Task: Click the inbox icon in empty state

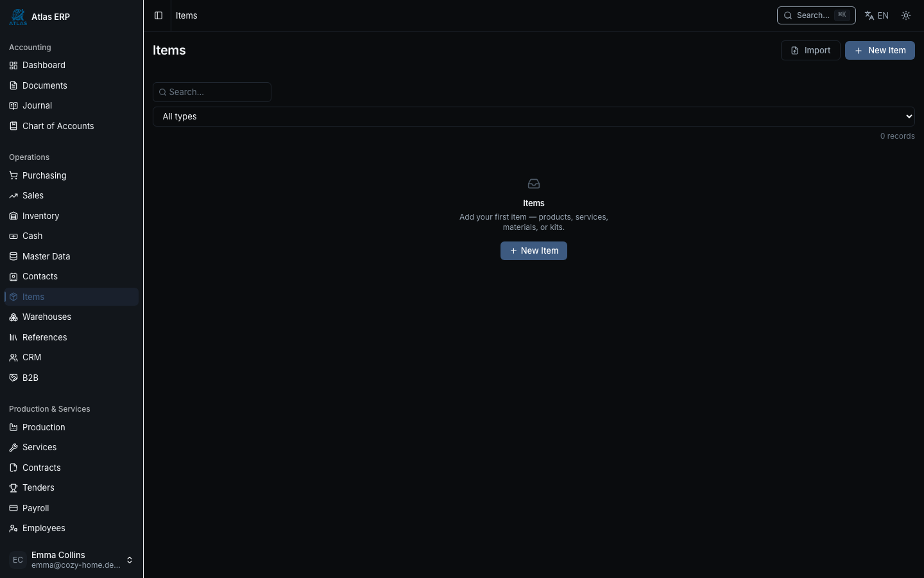Action: 534,184
